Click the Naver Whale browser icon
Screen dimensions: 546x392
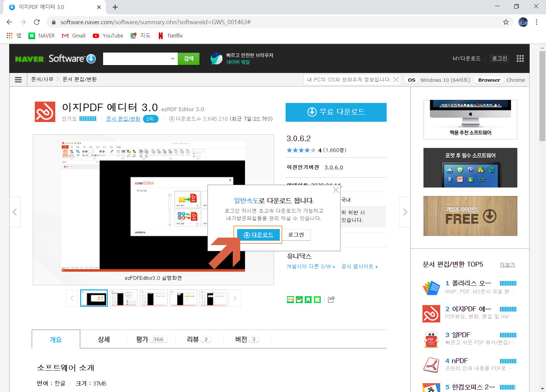tap(216, 59)
